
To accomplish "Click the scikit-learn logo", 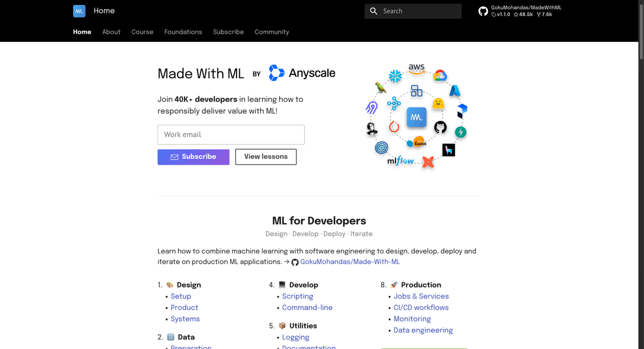I will tap(417, 142).
